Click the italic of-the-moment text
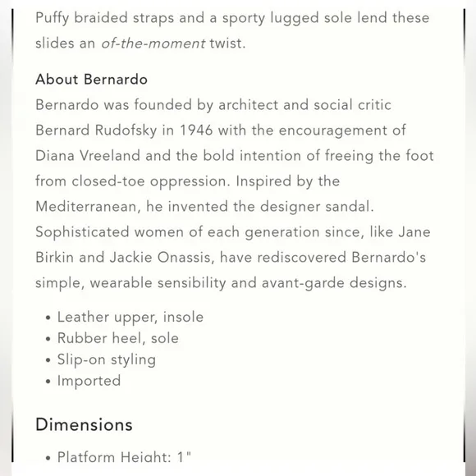This screenshot has height=476, width=476. point(153,43)
